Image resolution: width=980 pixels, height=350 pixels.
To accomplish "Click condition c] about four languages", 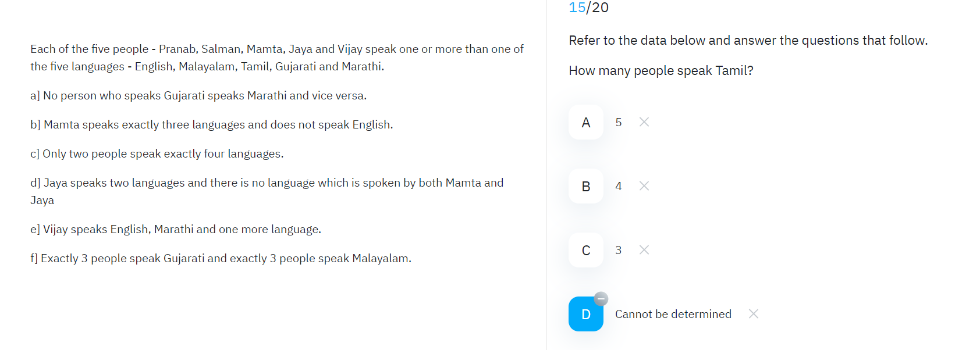I will pos(157,153).
